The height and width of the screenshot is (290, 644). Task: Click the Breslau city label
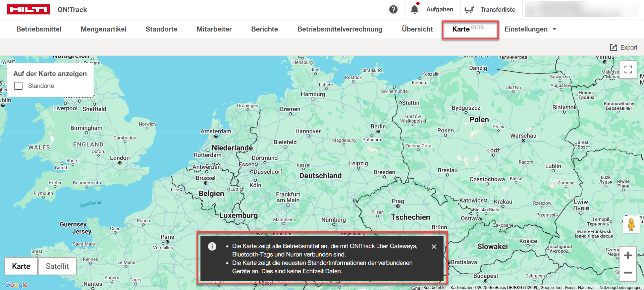tap(447, 170)
